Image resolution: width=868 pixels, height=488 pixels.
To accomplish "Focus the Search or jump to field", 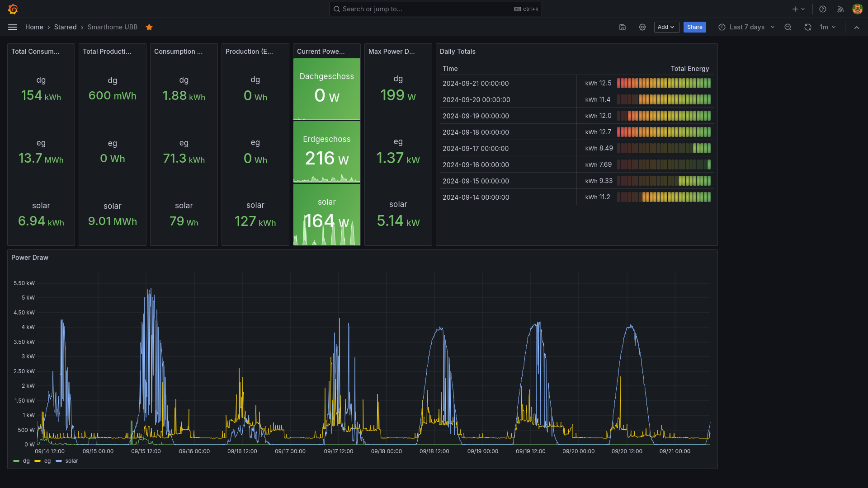I will [x=435, y=9].
